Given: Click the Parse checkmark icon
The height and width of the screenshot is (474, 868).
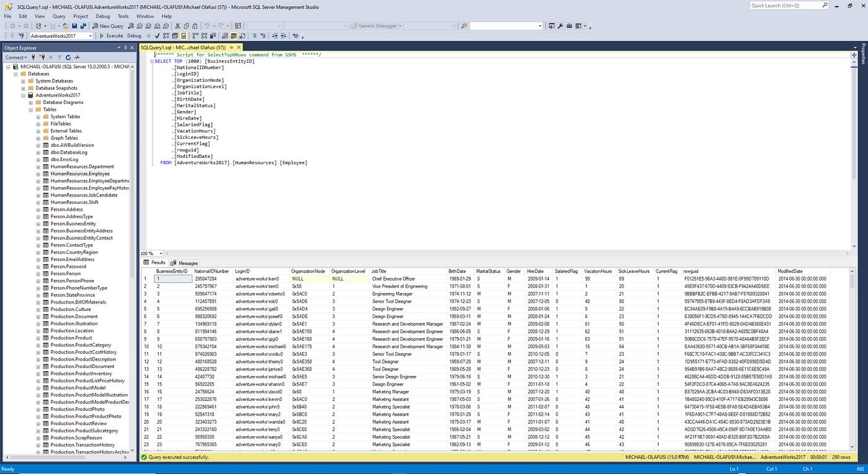Looking at the screenshot, I should 157,36.
